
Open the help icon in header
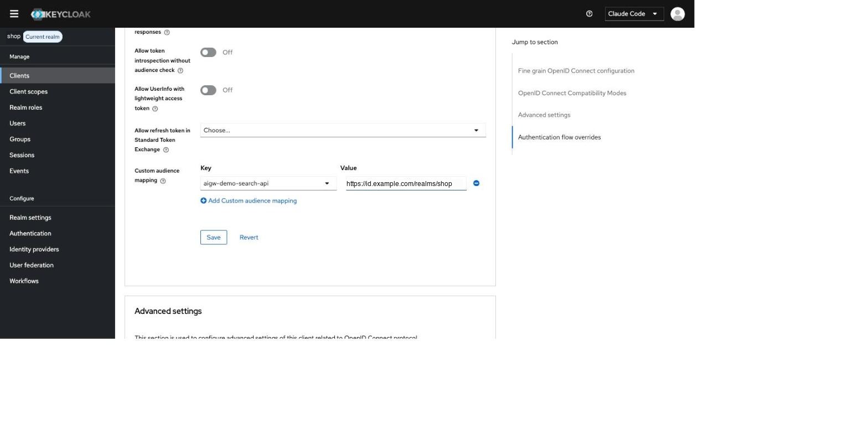589,14
